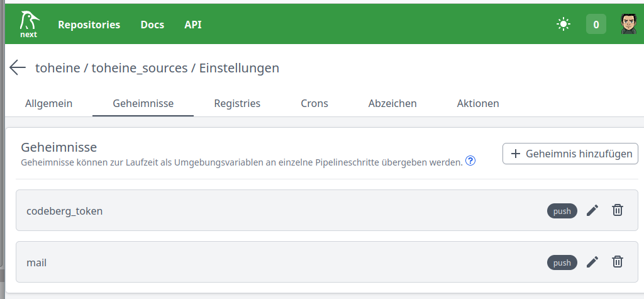
Task: Click the Woodpecker logo icon
Action: (28, 24)
